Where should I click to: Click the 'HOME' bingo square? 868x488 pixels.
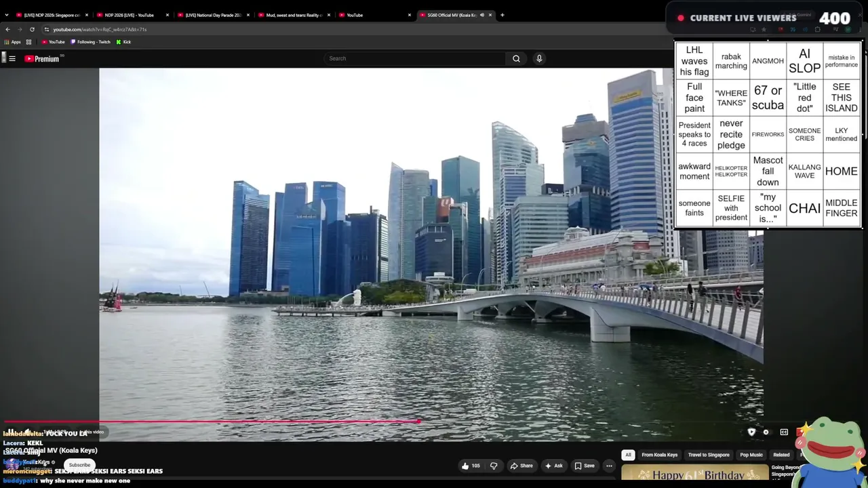tap(842, 171)
